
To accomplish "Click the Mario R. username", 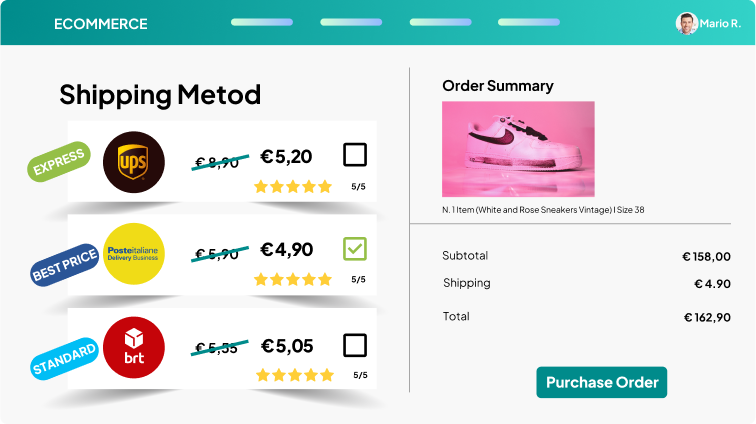I will 720,23.
